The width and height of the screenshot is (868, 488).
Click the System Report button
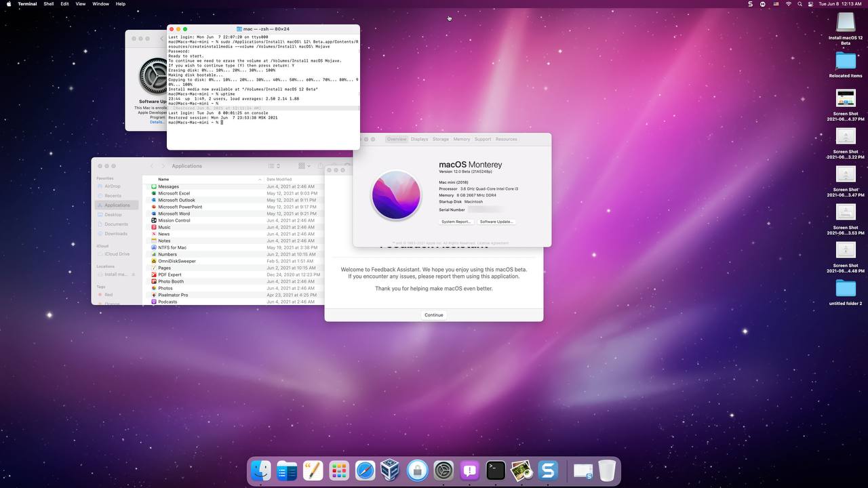(456, 222)
